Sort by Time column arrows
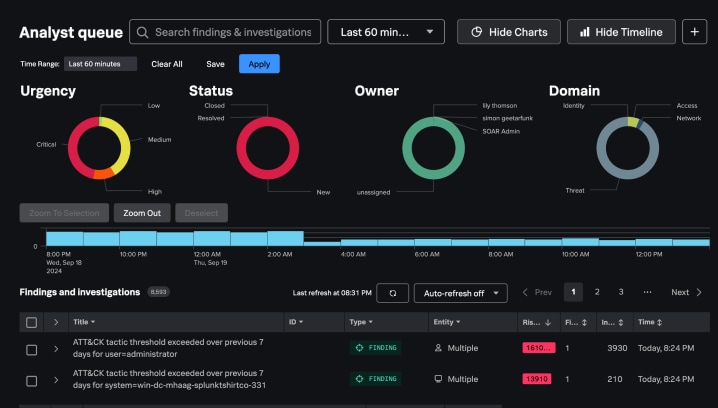 coord(661,323)
